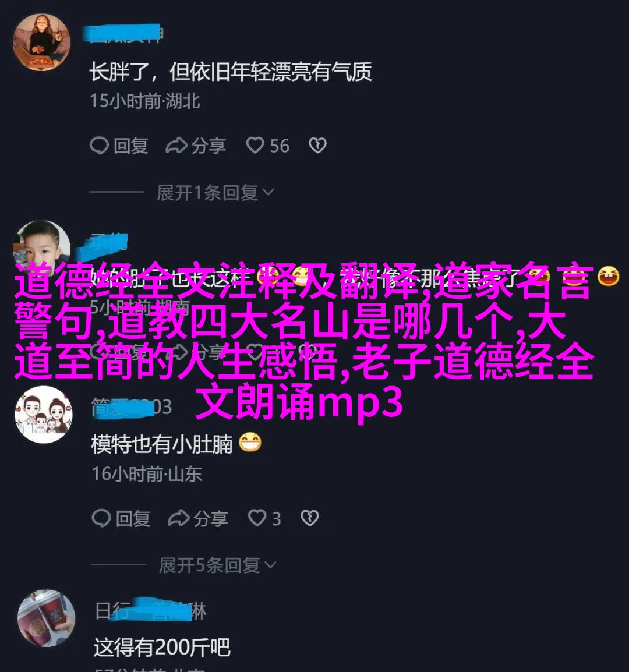This screenshot has height=672, width=629.
Task: Click reply bubble on 模特也有小肚腩 comment
Action: pos(101,519)
